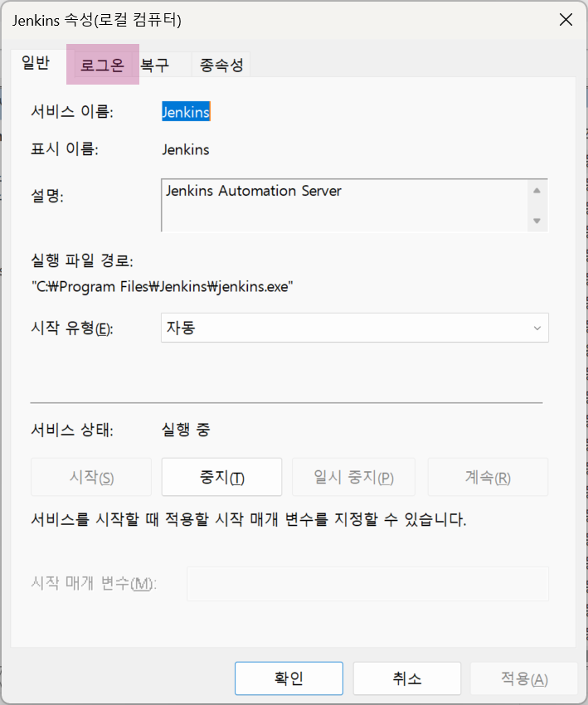Click the 시작 유형(E) label
The image size is (588, 705).
[72, 328]
